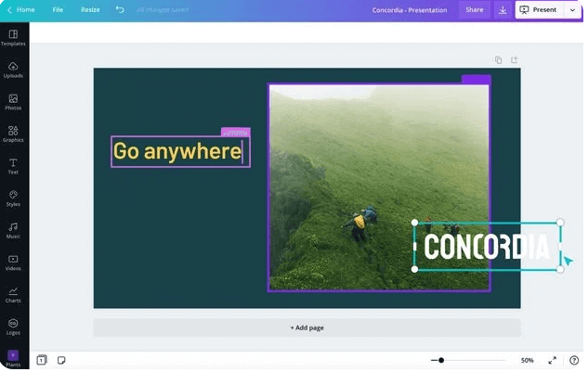Click the 50% zoom value
588x372 pixels.
(x=527, y=360)
